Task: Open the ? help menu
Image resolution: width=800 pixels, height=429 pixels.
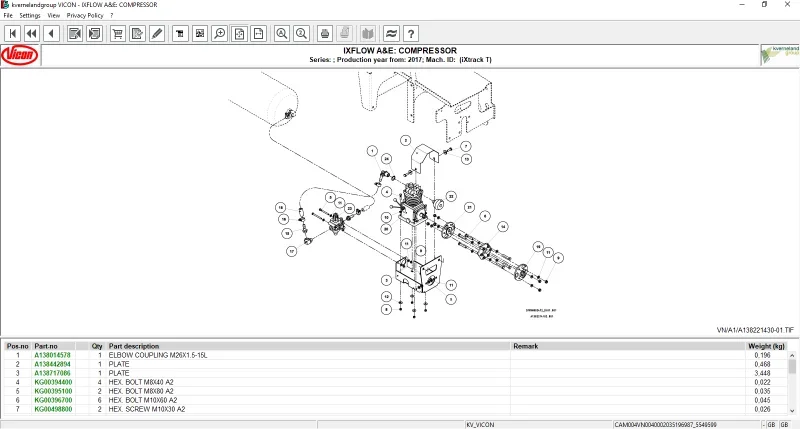Action: point(111,15)
